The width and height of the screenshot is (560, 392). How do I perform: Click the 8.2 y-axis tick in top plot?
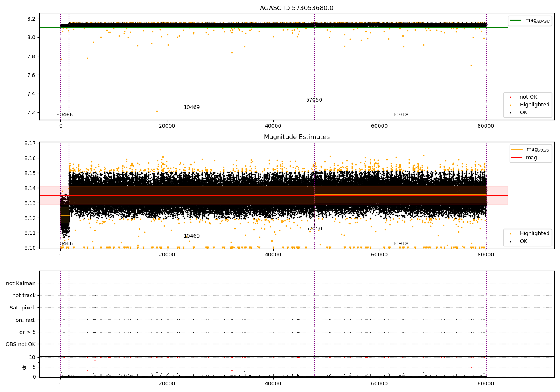tap(31, 19)
